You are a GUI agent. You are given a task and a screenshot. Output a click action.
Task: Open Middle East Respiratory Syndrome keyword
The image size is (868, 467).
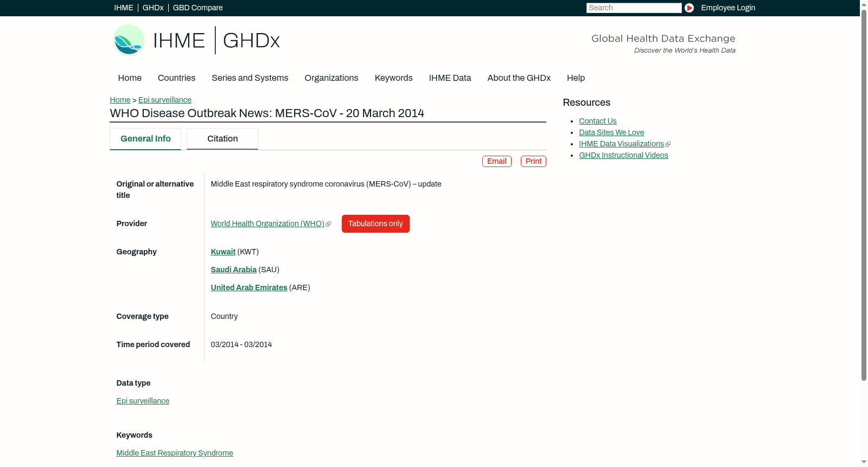pos(175,453)
